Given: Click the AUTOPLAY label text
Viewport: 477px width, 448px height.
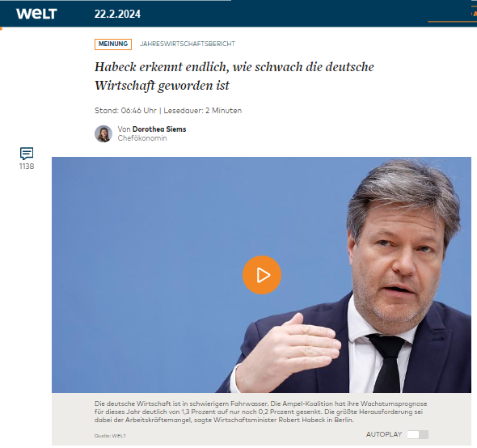Looking at the screenshot, I should [384, 434].
